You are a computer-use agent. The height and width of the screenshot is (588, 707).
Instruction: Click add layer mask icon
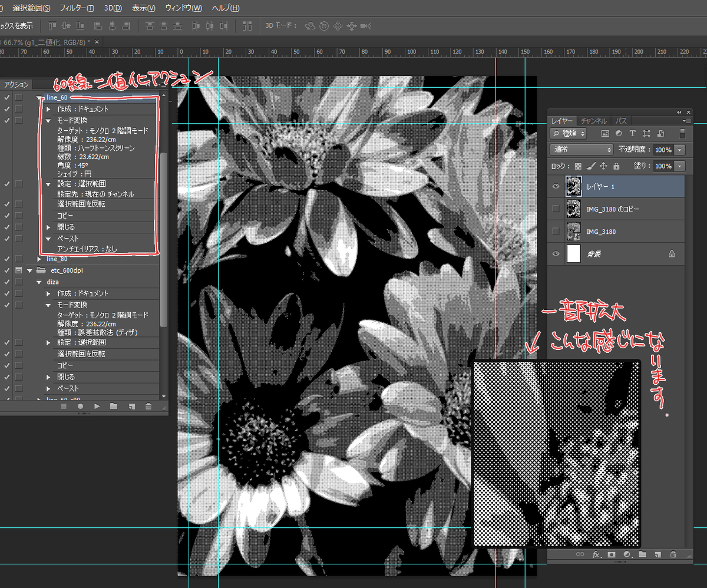pos(611,554)
